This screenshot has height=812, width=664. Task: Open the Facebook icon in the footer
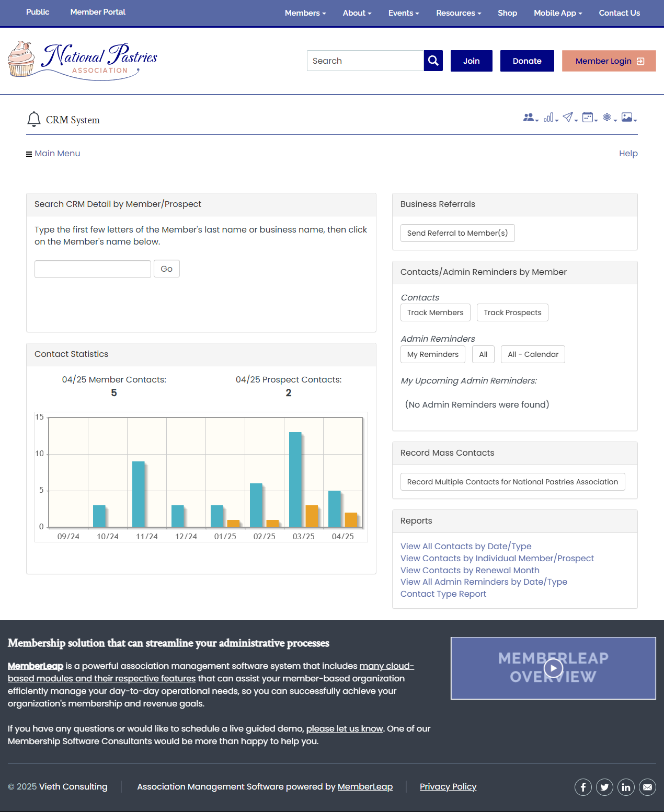(x=583, y=787)
